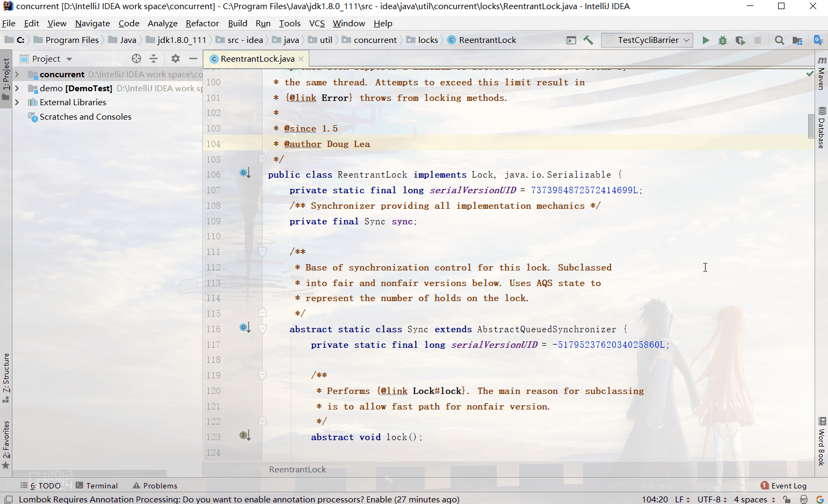This screenshot has width=828, height=504.
Task: Open the Event Log
Action: [x=783, y=486]
